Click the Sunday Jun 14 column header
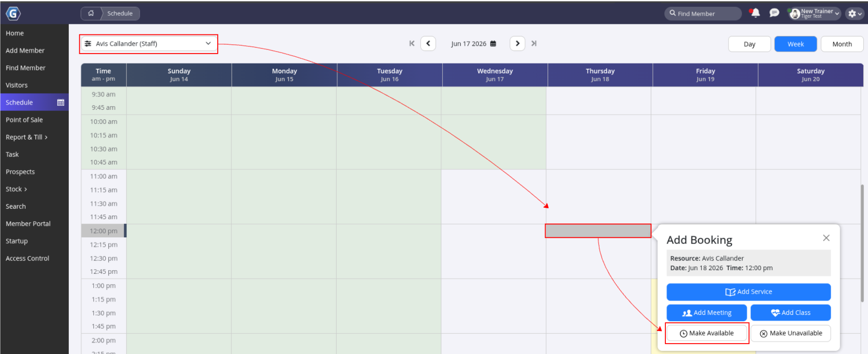Screen dimensions: 868x354 179,75
